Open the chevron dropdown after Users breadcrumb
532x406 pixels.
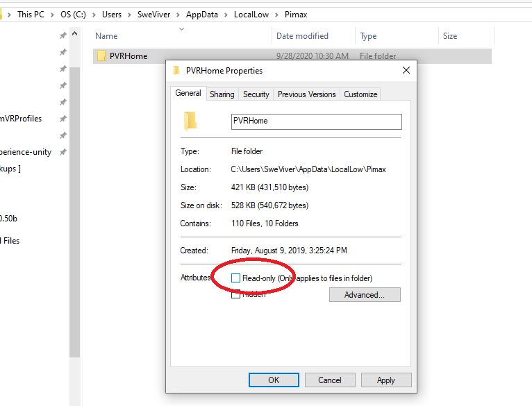click(x=131, y=14)
